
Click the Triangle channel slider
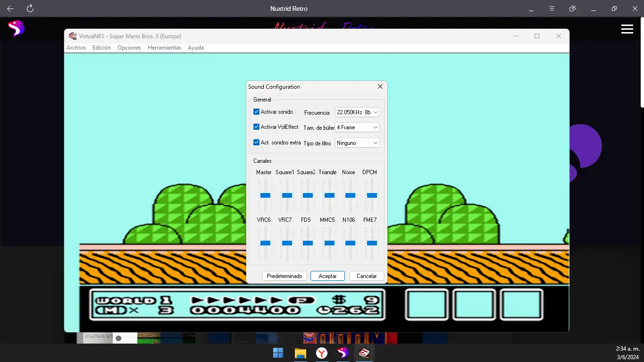329,195
